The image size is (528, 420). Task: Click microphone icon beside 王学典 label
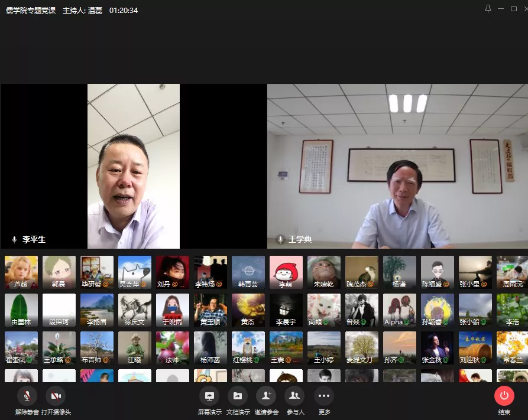[x=281, y=240]
